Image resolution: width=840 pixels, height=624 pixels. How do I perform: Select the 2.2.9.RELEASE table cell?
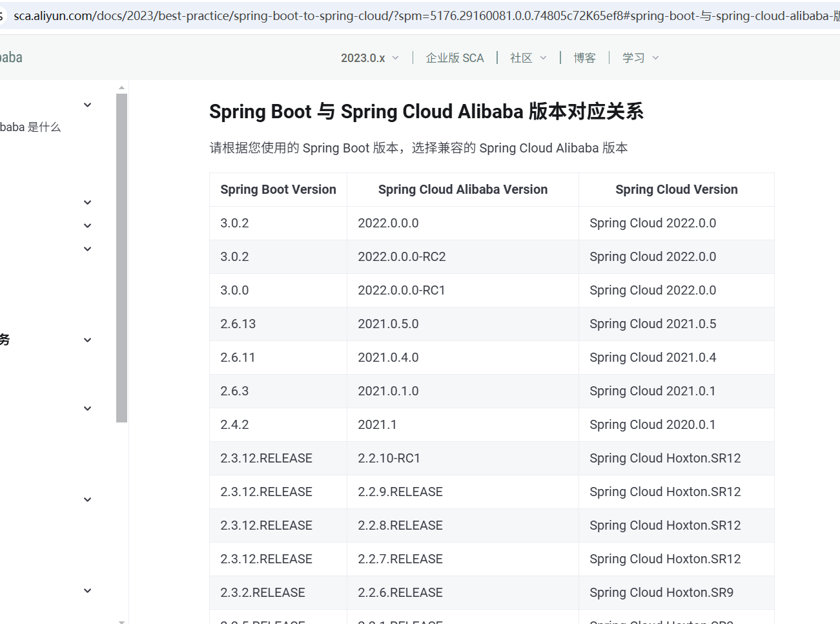(x=400, y=492)
